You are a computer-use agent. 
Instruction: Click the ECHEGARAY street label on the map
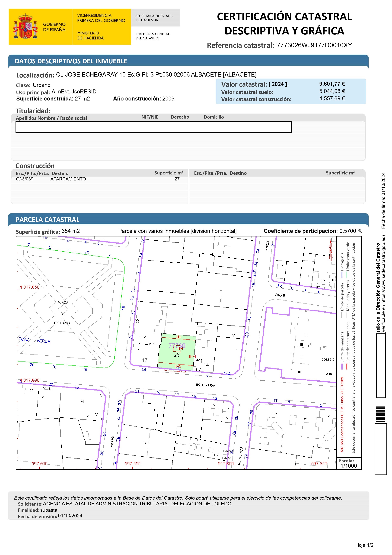coord(206,385)
